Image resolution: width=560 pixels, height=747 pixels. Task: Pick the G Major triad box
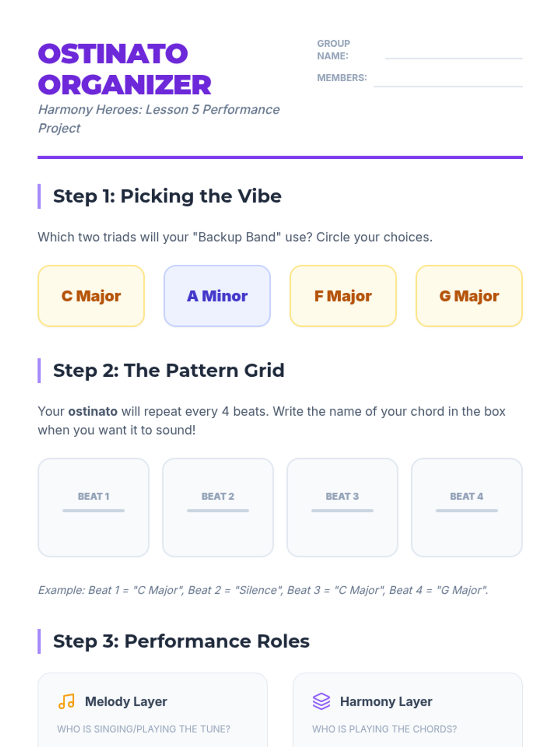click(469, 296)
